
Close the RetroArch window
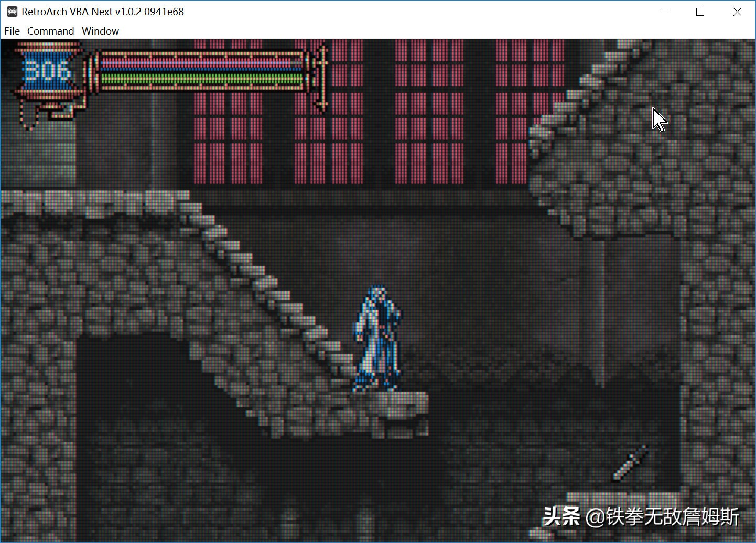coord(737,12)
